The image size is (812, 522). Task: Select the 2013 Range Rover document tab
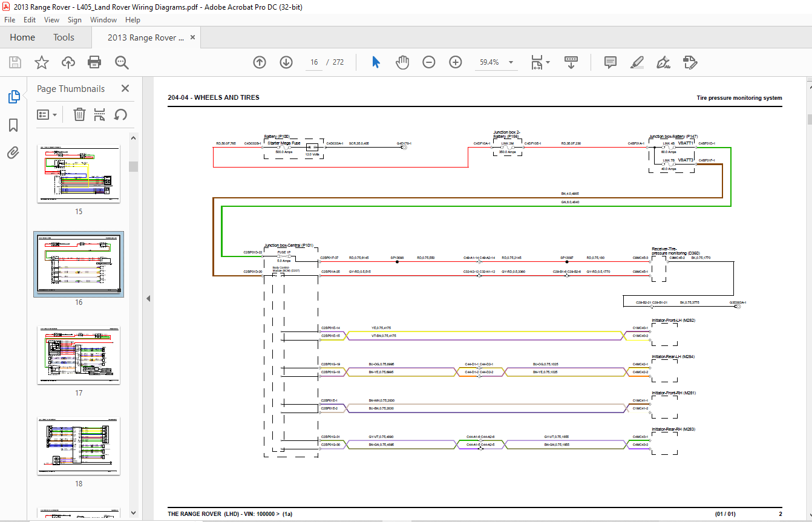coord(146,38)
